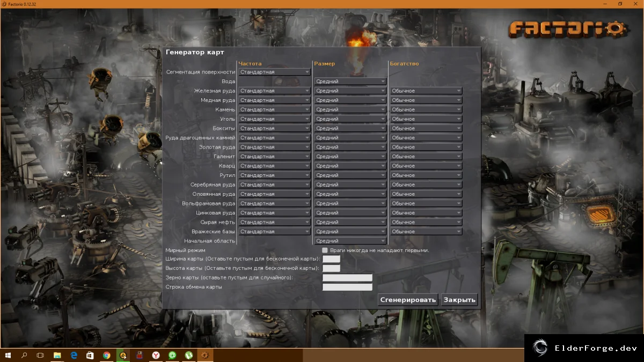The image size is (644, 362).
Task: Open Оловянная руда frequency dropdown
Action: pos(275,194)
